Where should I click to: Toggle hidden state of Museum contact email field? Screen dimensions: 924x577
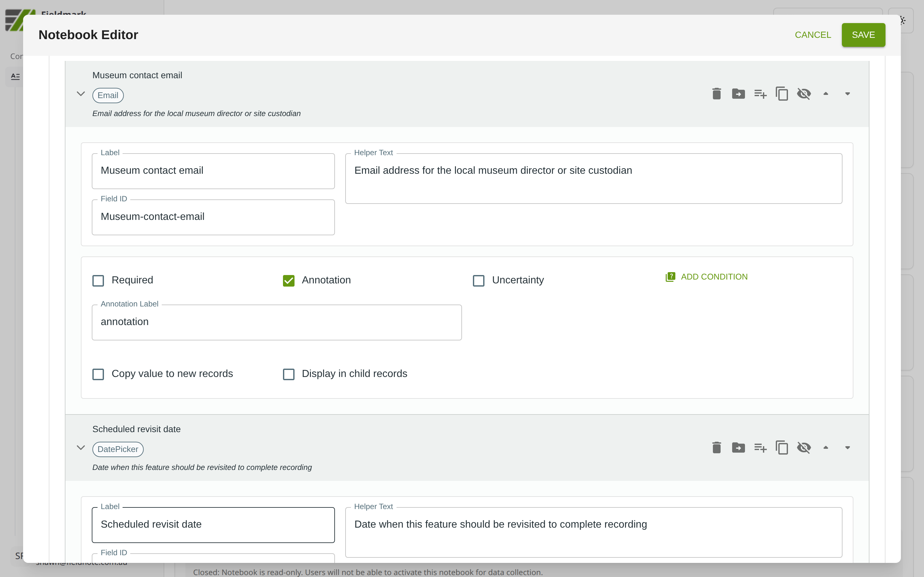click(804, 94)
